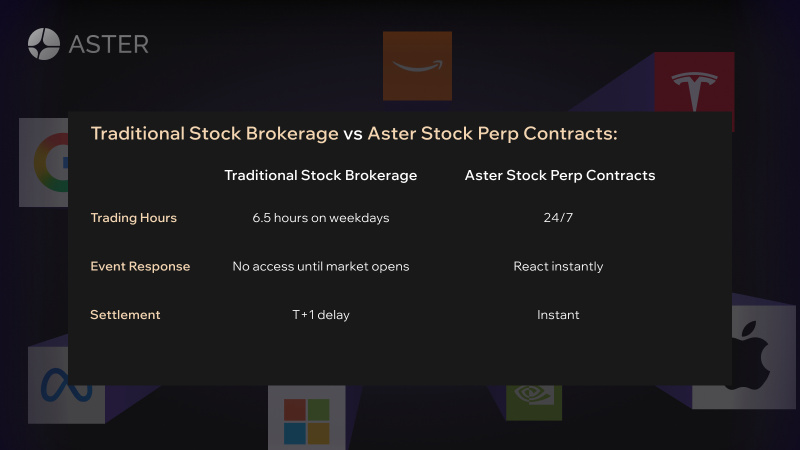Click the ASTER brand name text

[x=108, y=44]
